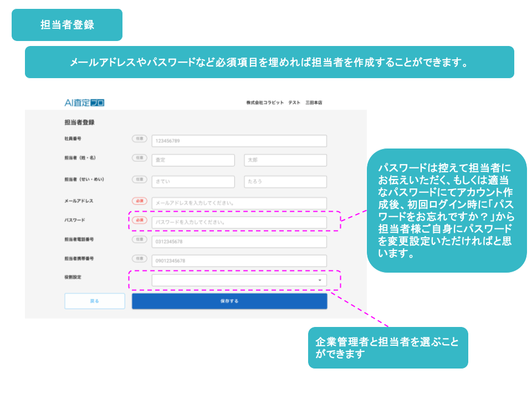
Task: Click the テスト header text
Action: [x=294, y=103]
